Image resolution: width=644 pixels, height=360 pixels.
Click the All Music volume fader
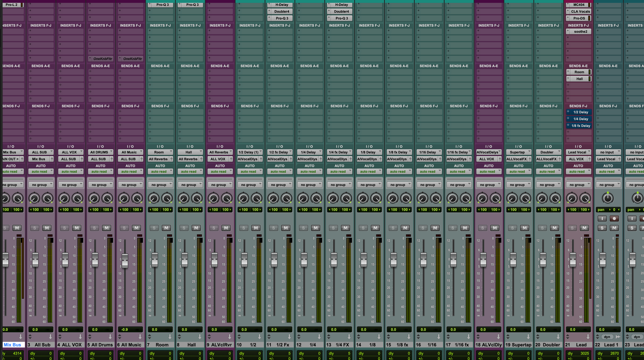coord(125,260)
